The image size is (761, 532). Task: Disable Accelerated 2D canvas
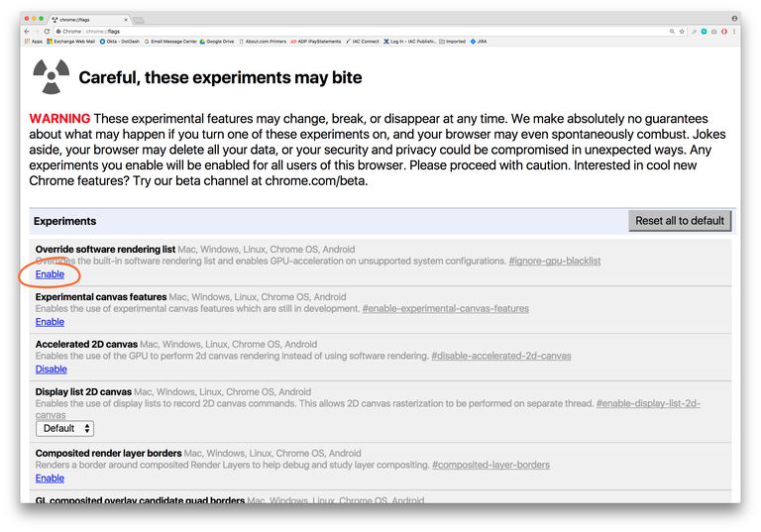point(52,370)
